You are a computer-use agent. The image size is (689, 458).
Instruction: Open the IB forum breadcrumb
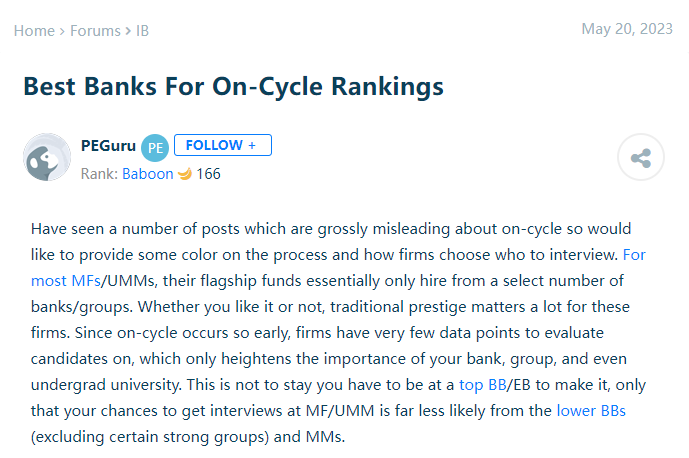coord(142,31)
